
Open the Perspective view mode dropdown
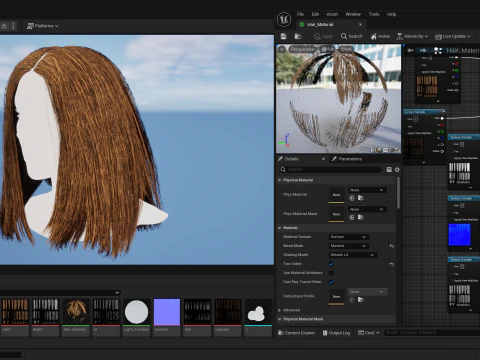tap(302, 49)
